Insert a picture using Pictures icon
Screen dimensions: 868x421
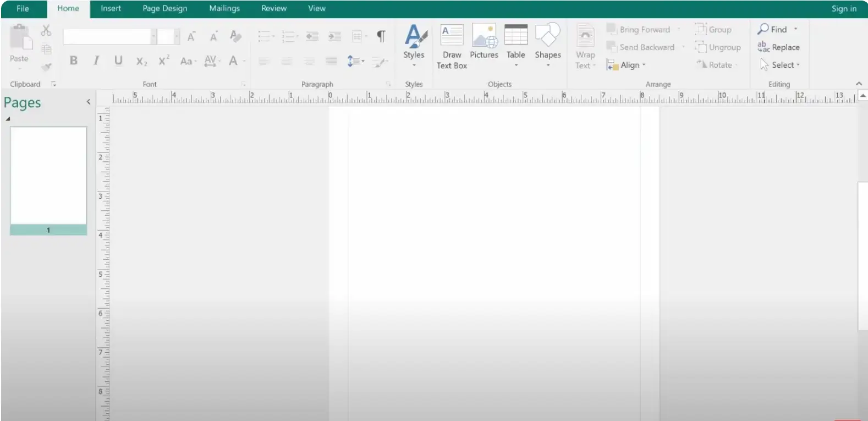click(484, 36)
